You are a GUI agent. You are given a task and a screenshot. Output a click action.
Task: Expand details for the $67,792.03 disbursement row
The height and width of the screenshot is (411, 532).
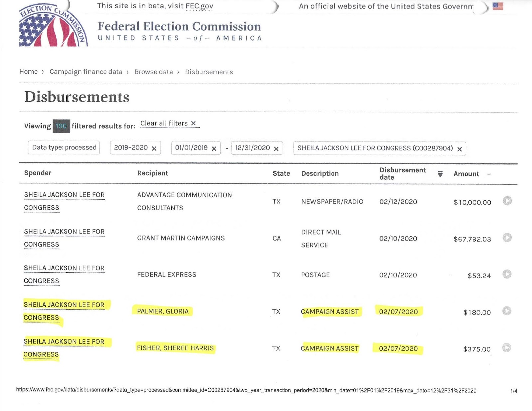[507, 238]
